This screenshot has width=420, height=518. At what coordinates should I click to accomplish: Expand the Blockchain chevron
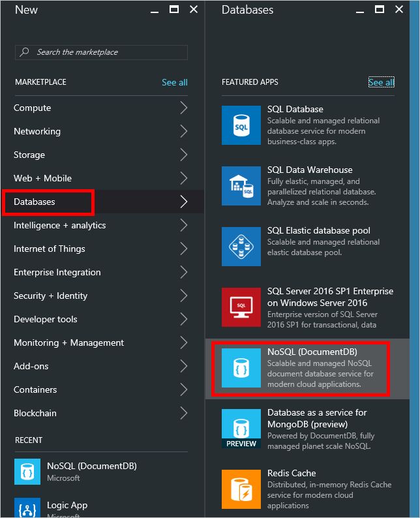184,413
